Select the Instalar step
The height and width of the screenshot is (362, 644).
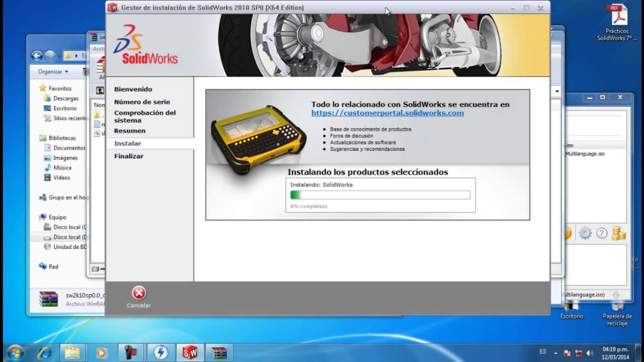pos(127,143)
